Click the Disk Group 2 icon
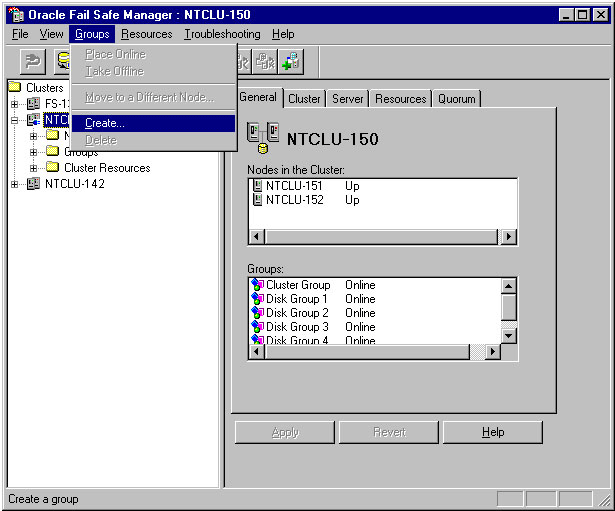Screen dimensions: 615x511 [x=257, y=313]
